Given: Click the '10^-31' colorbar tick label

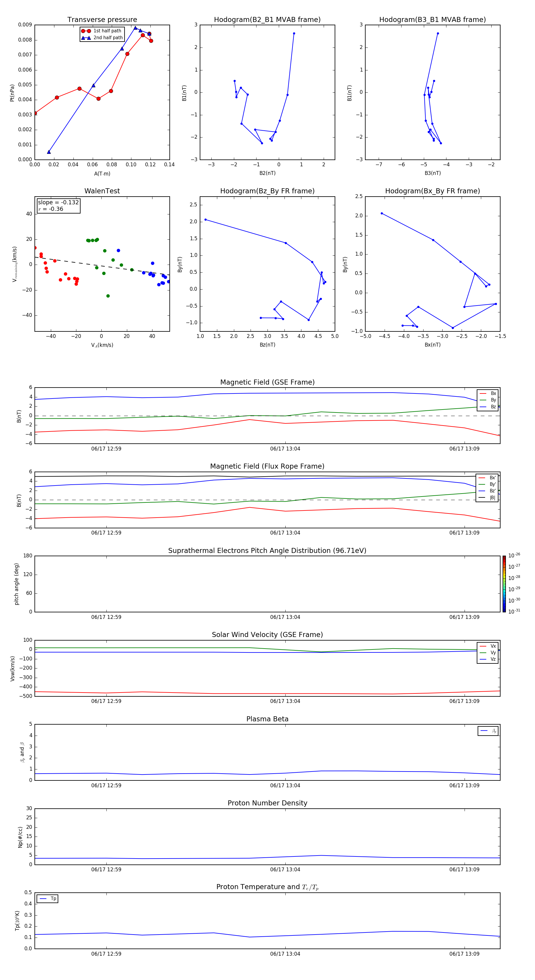Looking at the screenshot, I should click(514, 611).
